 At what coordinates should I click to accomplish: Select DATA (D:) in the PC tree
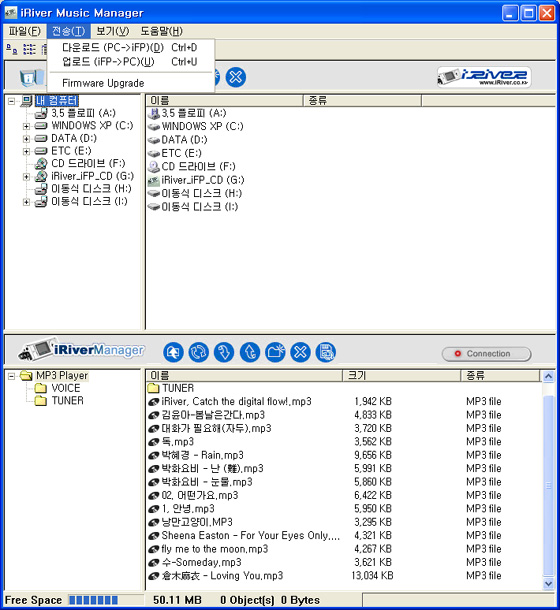click(x=74, y=138)
